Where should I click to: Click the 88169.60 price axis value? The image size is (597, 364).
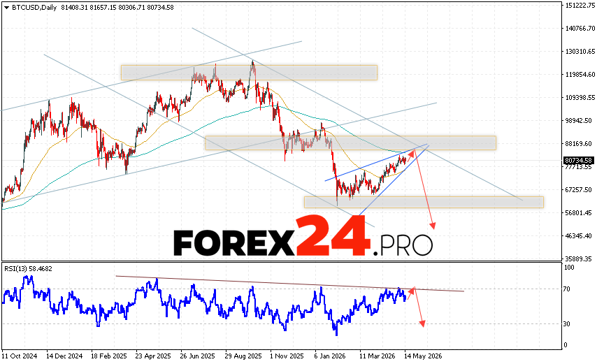580,144
